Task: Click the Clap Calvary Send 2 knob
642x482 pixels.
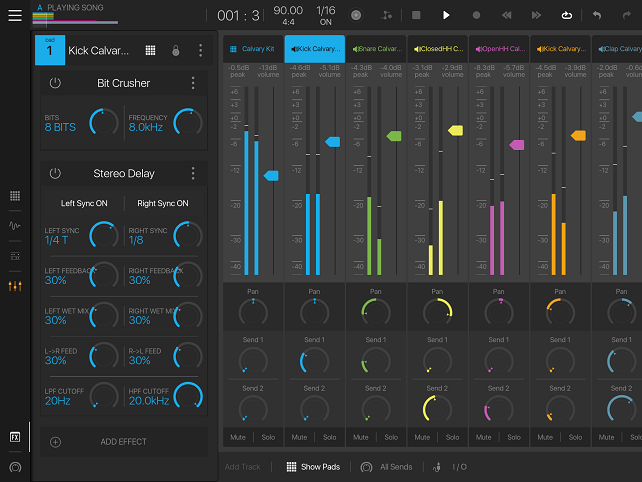Action: point(622,409)
